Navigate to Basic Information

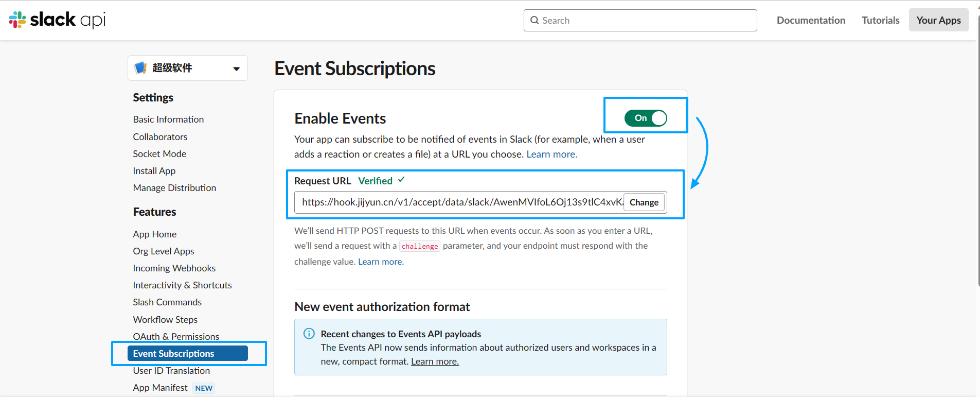(168, 119)
